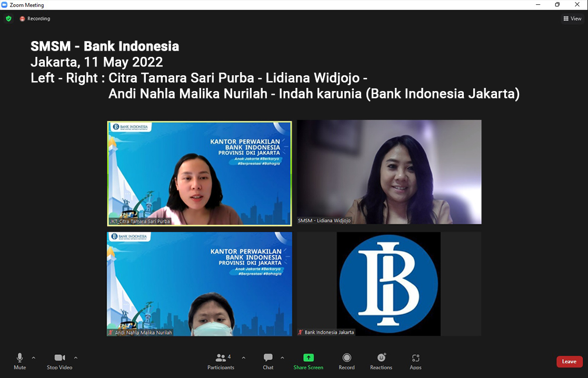The image size is (588, 378).
Task: Start Share Screen
Action: 308,362
